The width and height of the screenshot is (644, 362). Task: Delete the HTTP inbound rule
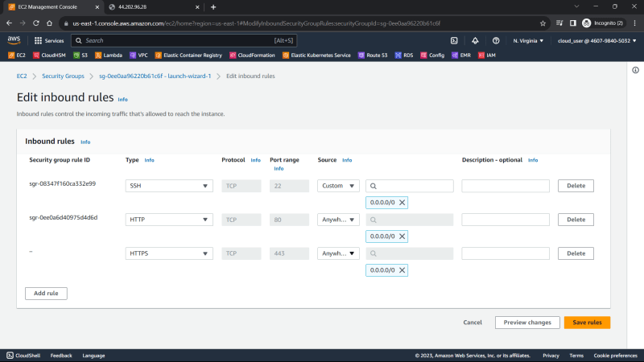[x=576, y=220]
